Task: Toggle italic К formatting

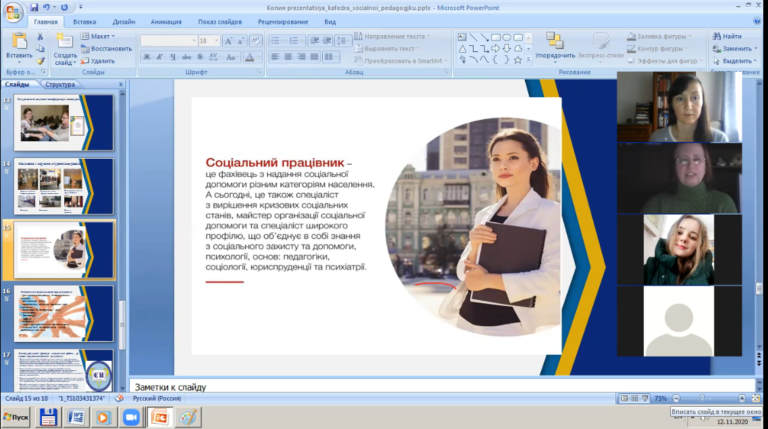Action: [x=160, y=57]
